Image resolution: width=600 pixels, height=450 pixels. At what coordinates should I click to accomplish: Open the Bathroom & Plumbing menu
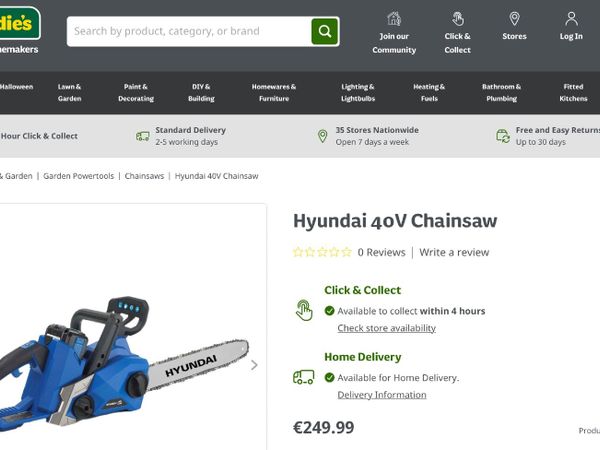click(x=501, y=93)
